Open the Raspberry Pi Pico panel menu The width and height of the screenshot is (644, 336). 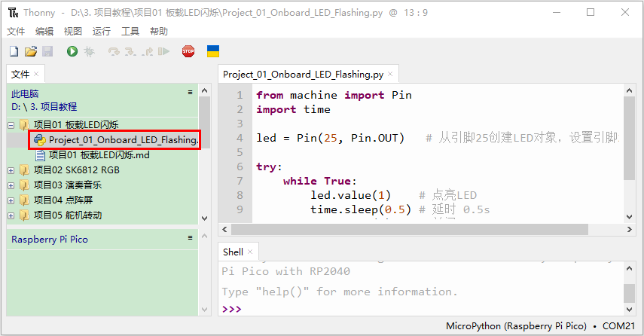(x=190, y=238)
